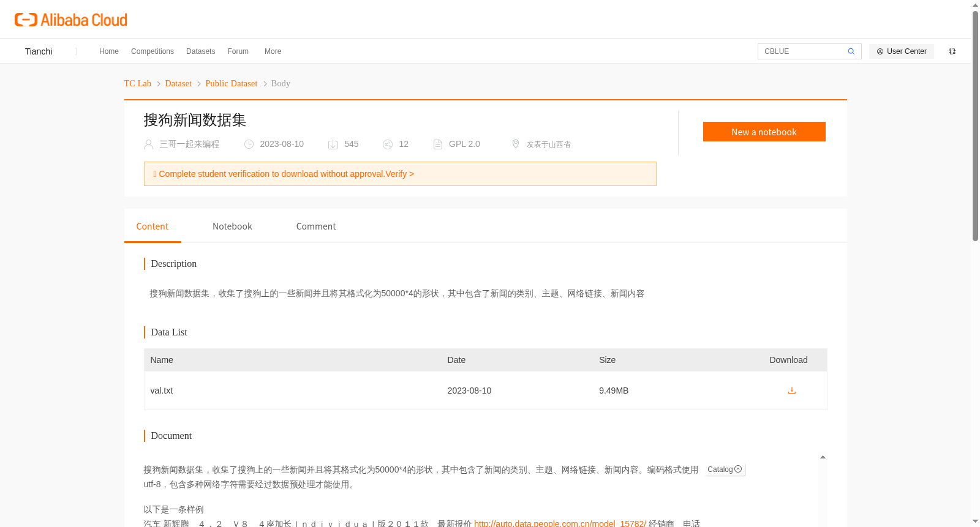Click the search magnifier icon
Screen dimensions: 980x527
(x=851, y=51)
